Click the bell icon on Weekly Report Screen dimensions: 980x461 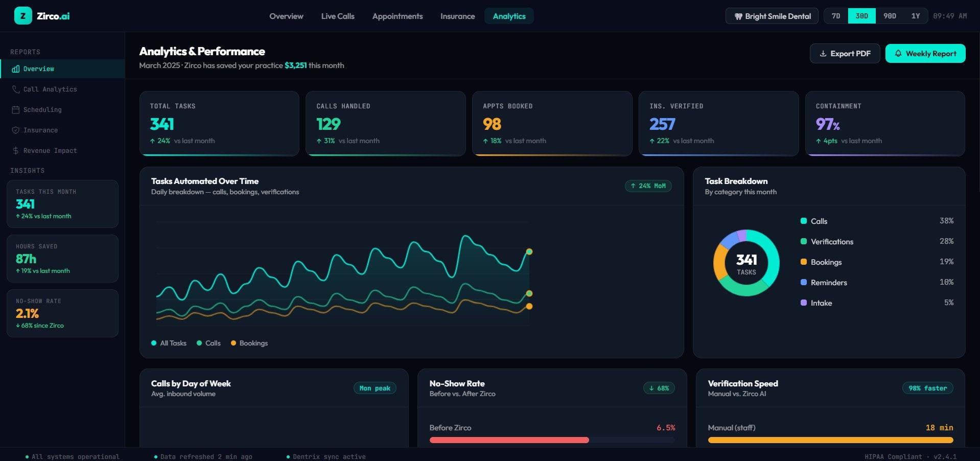(898, 53)
